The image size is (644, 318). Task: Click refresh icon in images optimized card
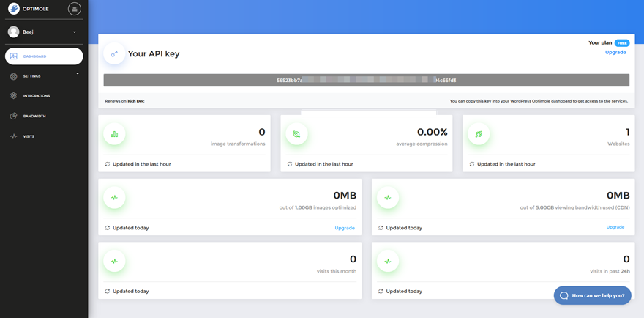tap(108, 228)
